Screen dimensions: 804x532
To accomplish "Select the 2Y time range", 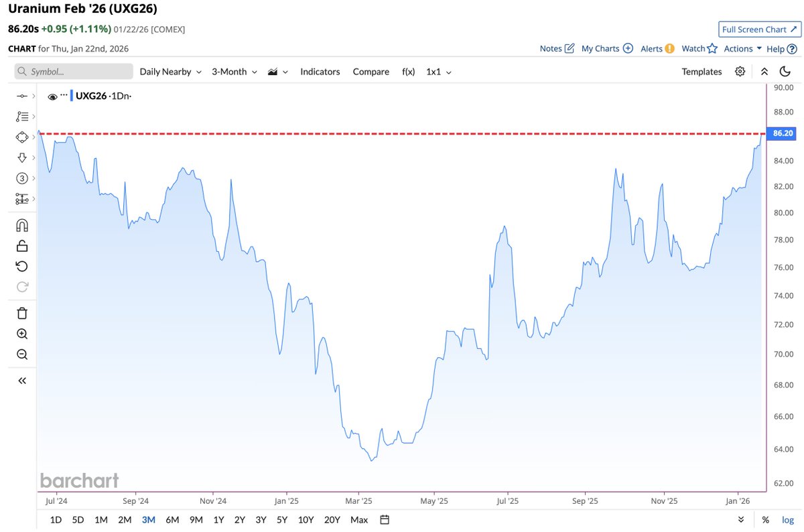I will click(240, 519).
